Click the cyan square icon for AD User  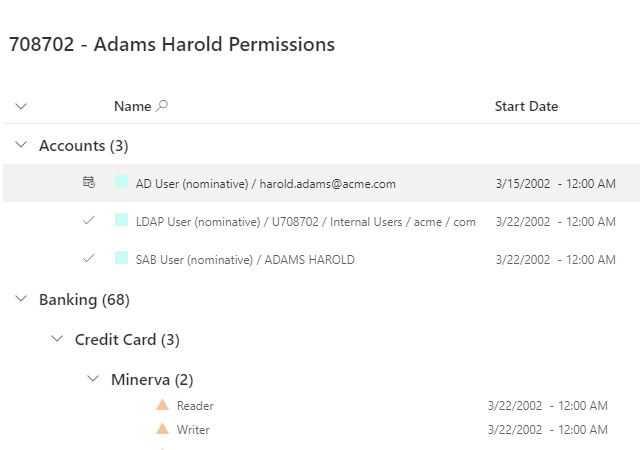[121, 183]
